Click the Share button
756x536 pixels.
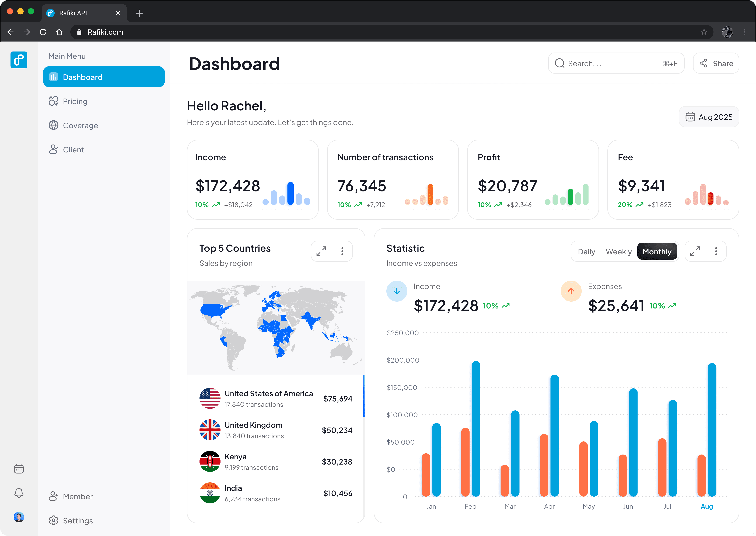716,63
